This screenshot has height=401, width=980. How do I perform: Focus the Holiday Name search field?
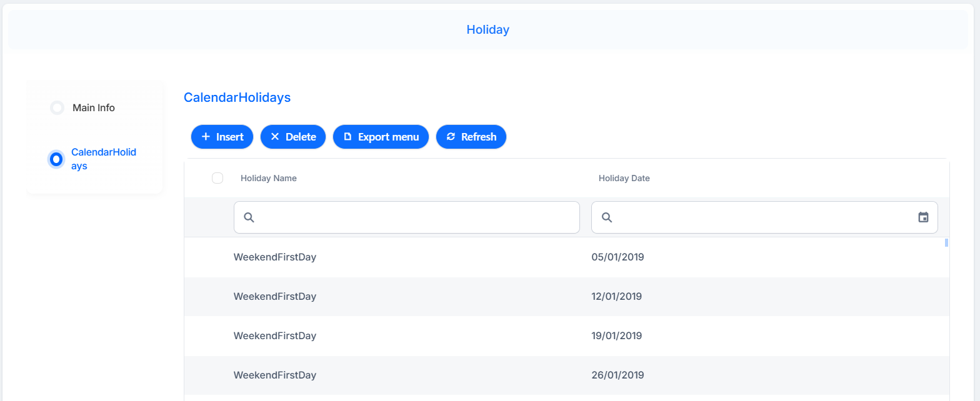[x=407, y=217]
